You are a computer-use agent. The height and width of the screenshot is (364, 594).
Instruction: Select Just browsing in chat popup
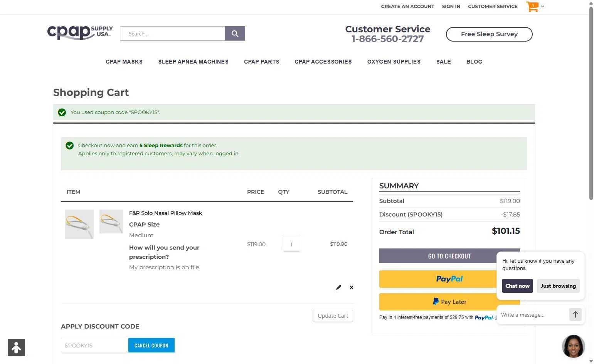point(558,286)
